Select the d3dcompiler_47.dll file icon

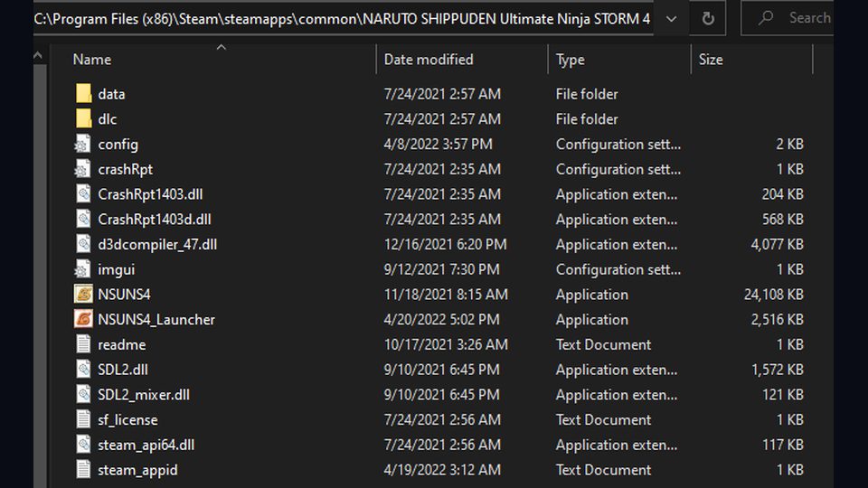point(83,244)
